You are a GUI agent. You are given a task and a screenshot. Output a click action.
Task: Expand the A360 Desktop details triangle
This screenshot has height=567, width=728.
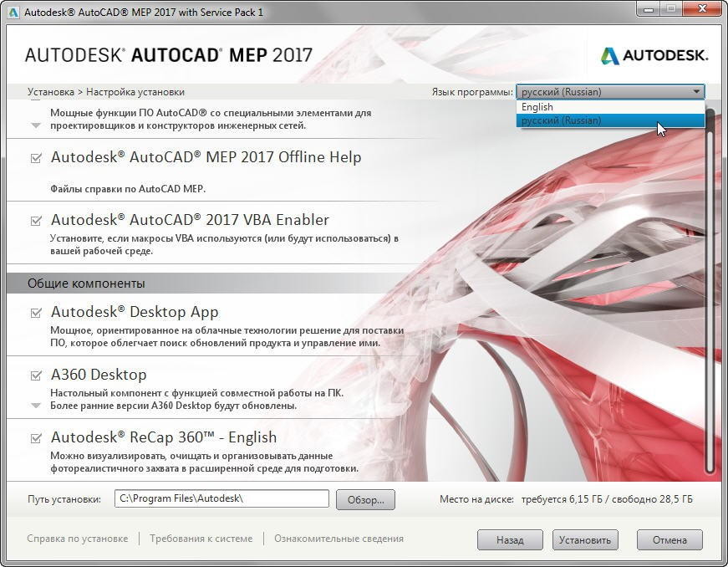[x=36, y=406]
